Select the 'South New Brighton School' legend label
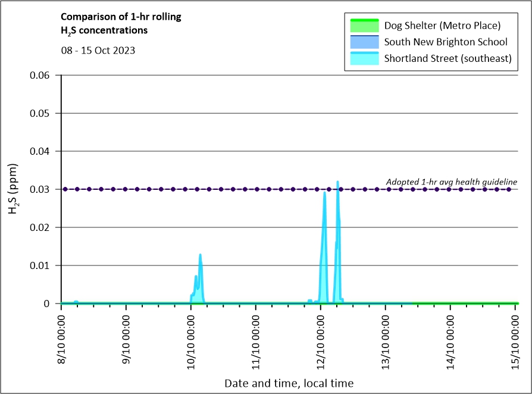The height and width of the screenshot is (394, 532). pos(446,42)
